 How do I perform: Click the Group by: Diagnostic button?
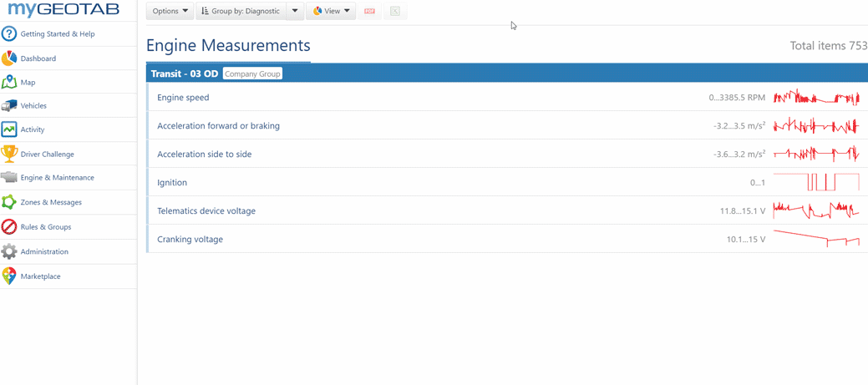coord(241,12)
